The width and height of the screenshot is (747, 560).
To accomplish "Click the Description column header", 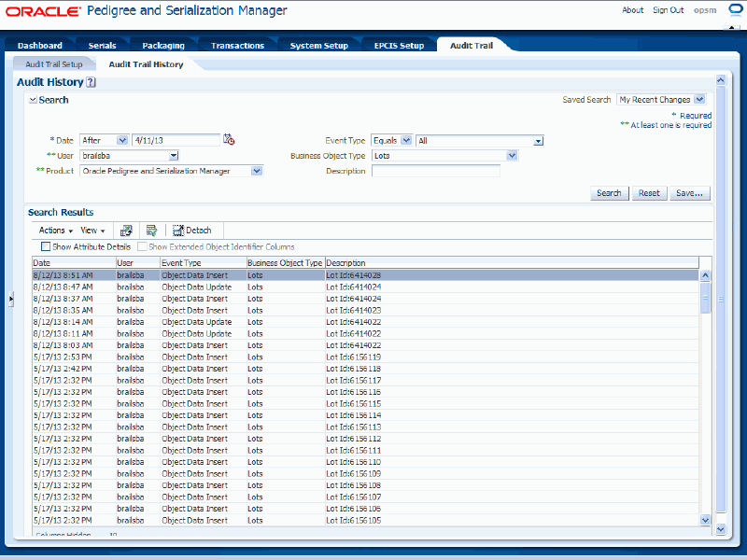I will pos(512,263).
